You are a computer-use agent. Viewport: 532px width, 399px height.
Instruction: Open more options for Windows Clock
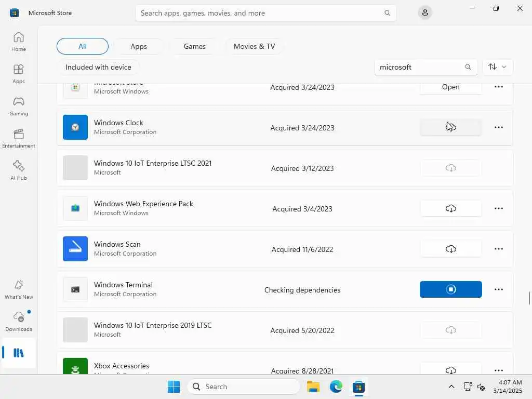tap(498, 127)
